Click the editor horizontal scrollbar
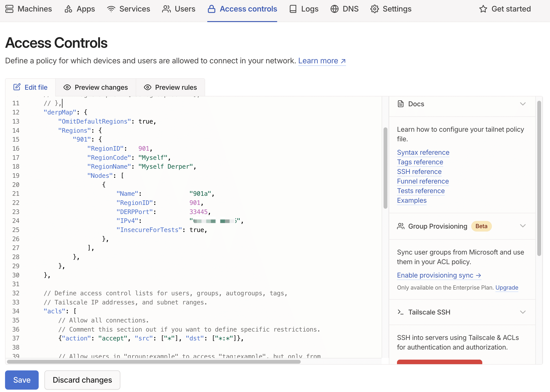 [x=154, y=362]
